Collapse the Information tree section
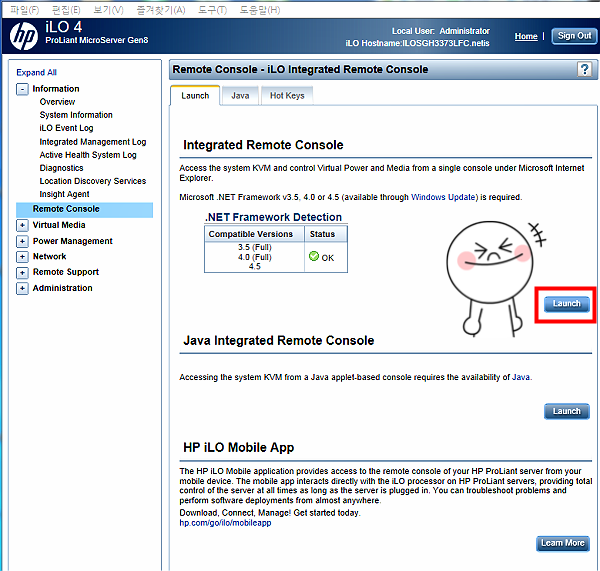 click(22, 89)
